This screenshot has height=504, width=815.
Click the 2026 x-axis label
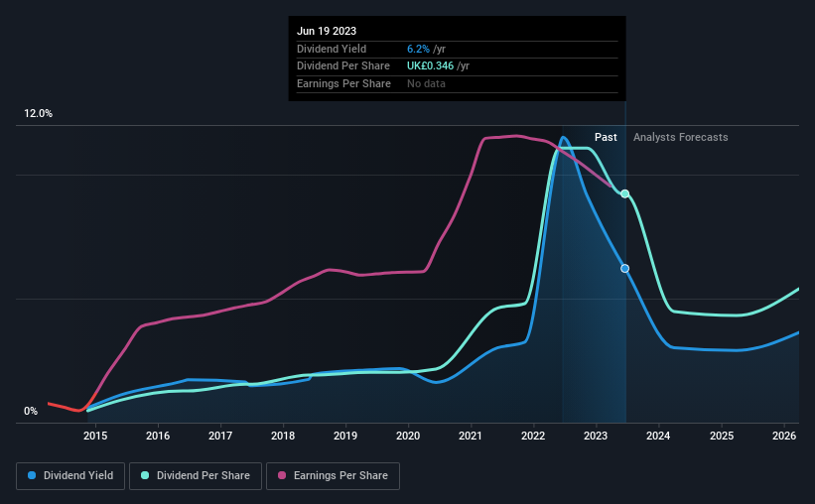pos(784,436)
